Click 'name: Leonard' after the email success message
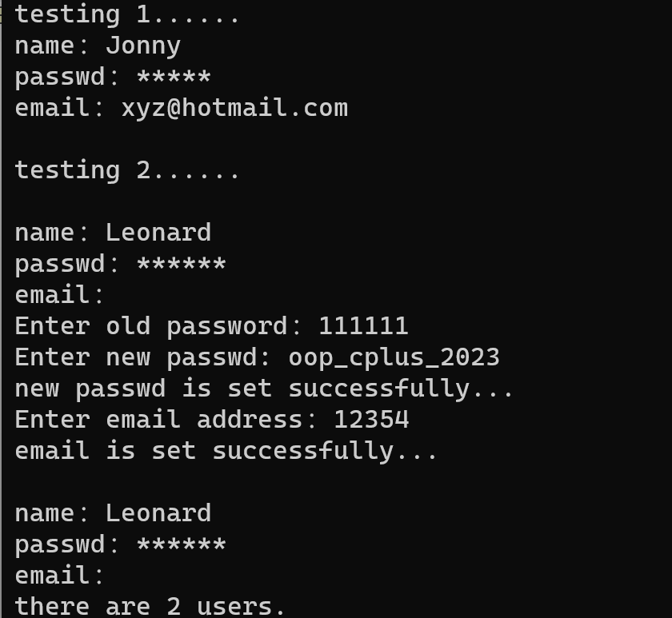Screen dimensions: 672x618 point(113,513)
